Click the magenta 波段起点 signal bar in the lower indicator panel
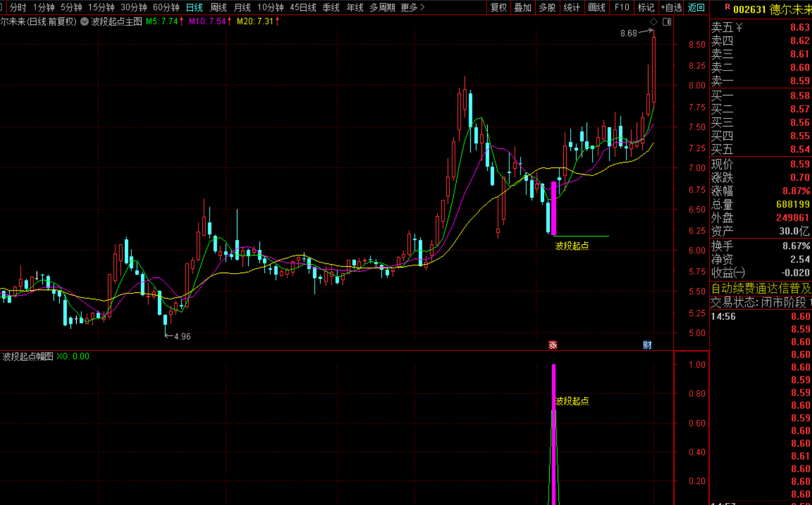Viewport: 812px width, 505px height. pyautogui.click(x=554, y=434)
